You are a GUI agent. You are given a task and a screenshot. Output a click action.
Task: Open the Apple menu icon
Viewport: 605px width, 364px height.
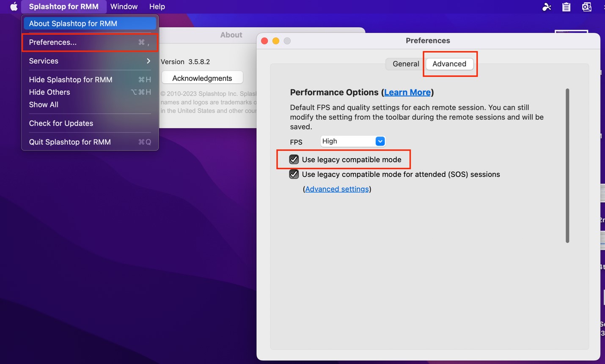click(x=14, y=6)
